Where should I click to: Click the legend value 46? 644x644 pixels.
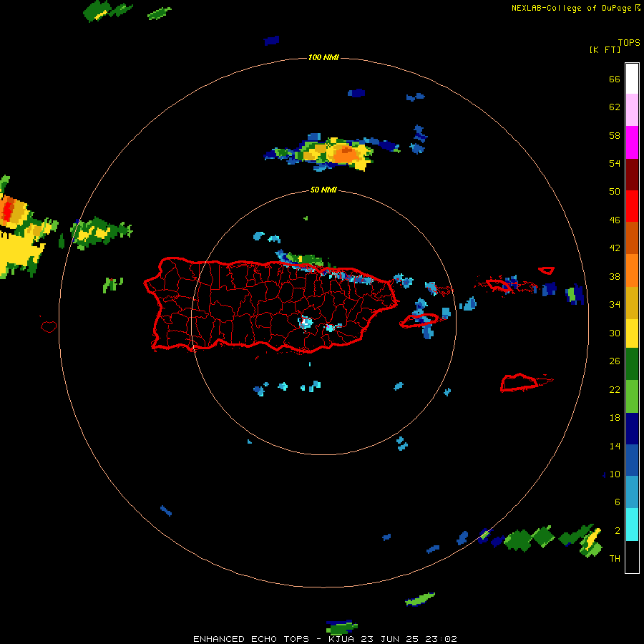tap(615, 220)
